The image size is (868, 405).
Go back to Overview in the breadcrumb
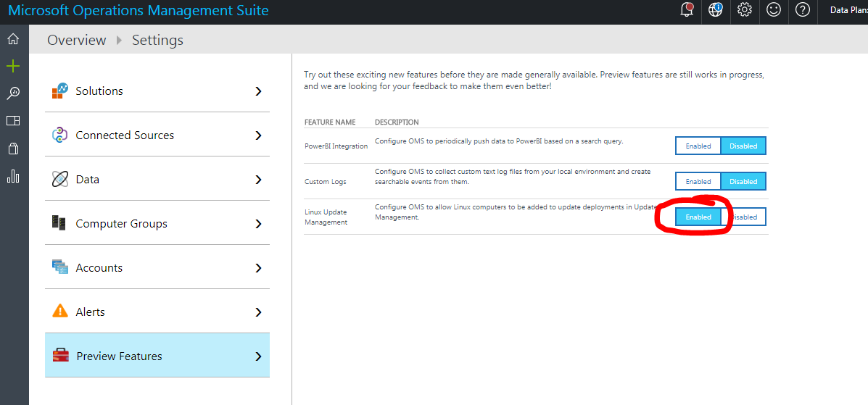point(76,40)
